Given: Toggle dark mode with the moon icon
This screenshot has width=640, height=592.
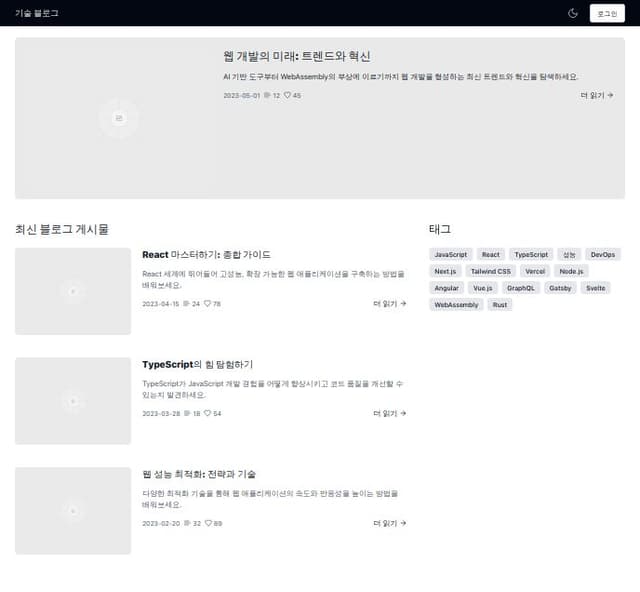Looking at the screenshot, I should click(573, 13).
